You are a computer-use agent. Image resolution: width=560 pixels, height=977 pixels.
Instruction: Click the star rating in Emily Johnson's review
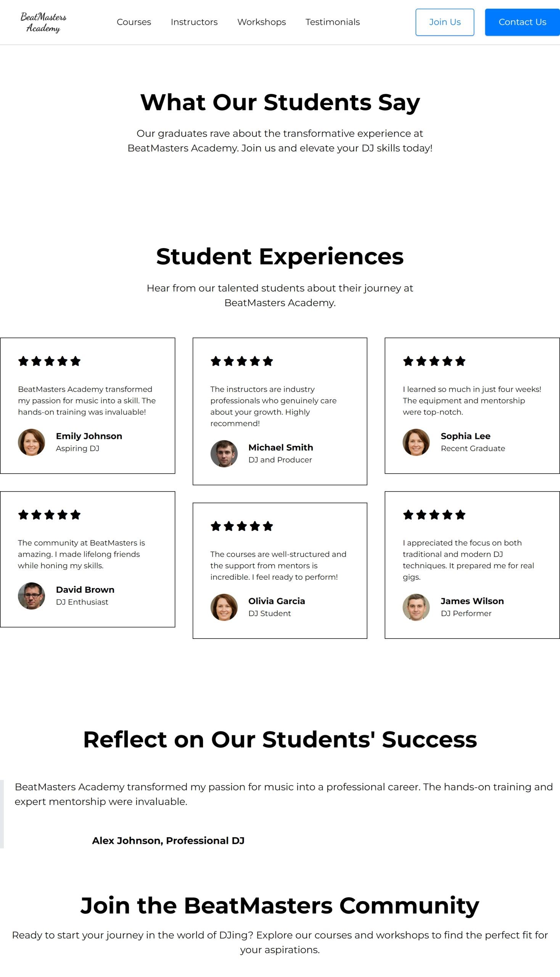tap(49, 361)
